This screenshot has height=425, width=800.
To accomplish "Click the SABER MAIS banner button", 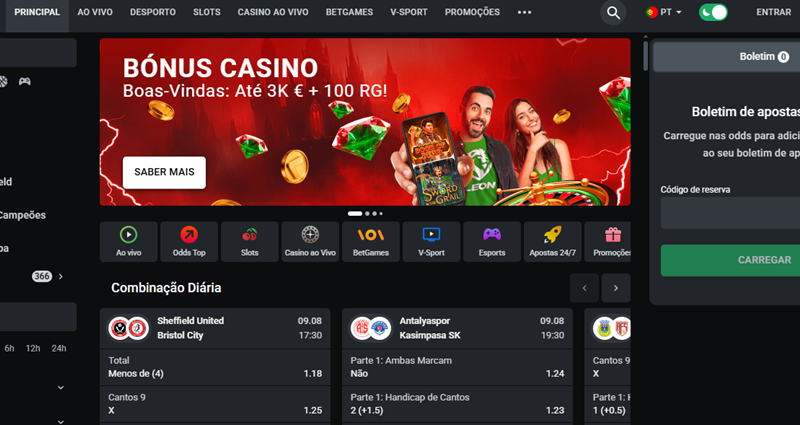I will tap(164, 172).
